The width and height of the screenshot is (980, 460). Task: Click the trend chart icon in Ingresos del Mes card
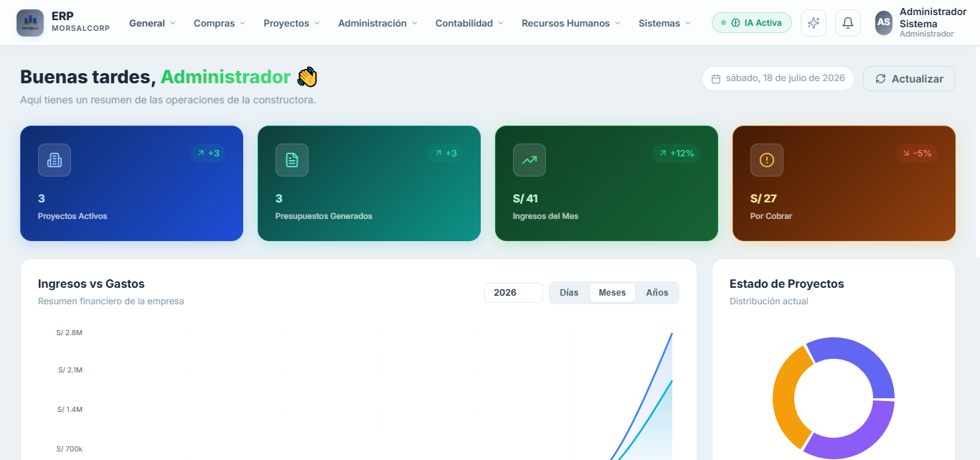point(529,160)
